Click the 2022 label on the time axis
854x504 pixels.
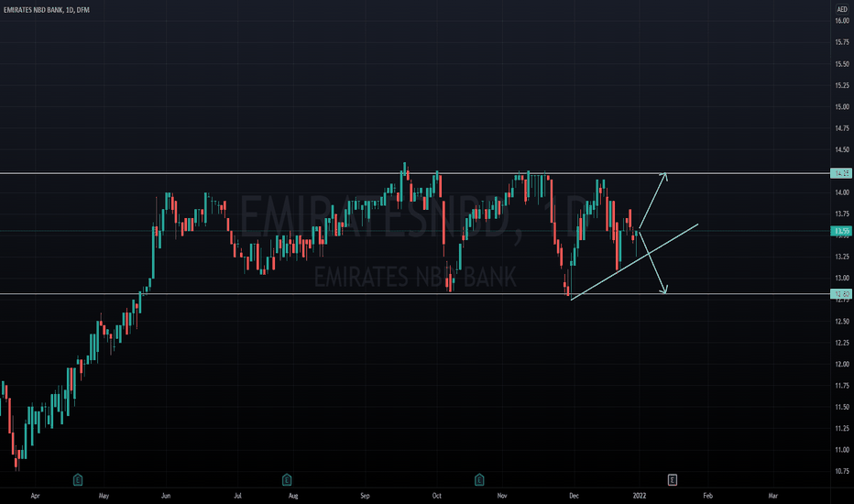point(640,496)
